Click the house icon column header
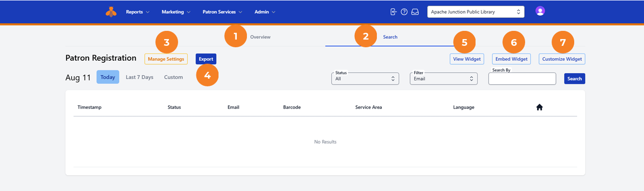Image resolution: width=644 pixels, height=191 pixels. [x=540, y=107]
